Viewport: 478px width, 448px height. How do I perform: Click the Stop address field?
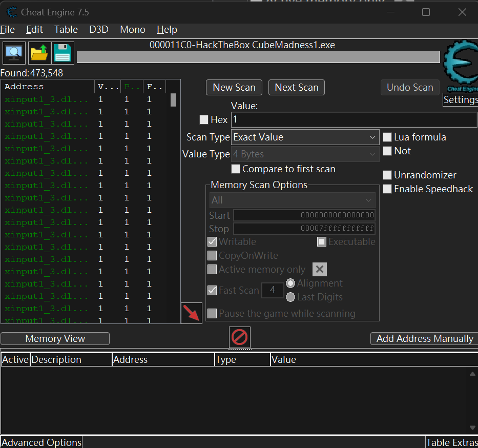304,229
